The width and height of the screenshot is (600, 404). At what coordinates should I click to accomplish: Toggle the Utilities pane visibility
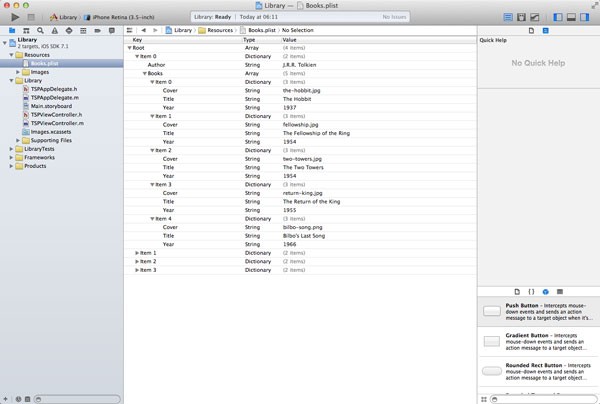585,17
